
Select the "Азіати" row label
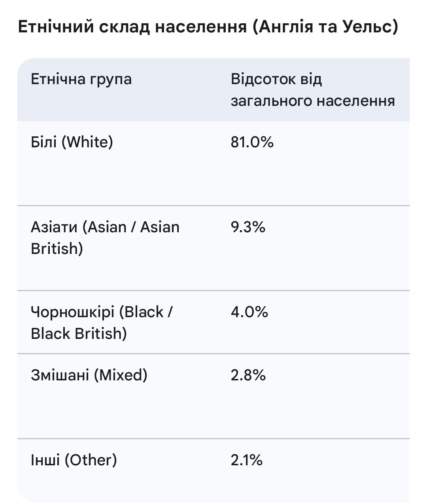(55, 227)
